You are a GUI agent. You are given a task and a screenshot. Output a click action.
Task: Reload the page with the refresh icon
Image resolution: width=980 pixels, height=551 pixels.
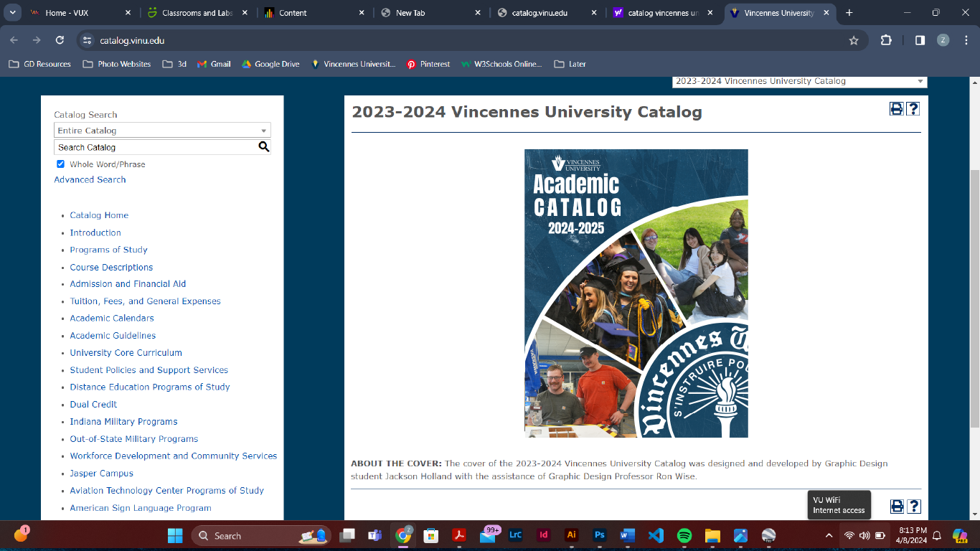click(60, 40)
